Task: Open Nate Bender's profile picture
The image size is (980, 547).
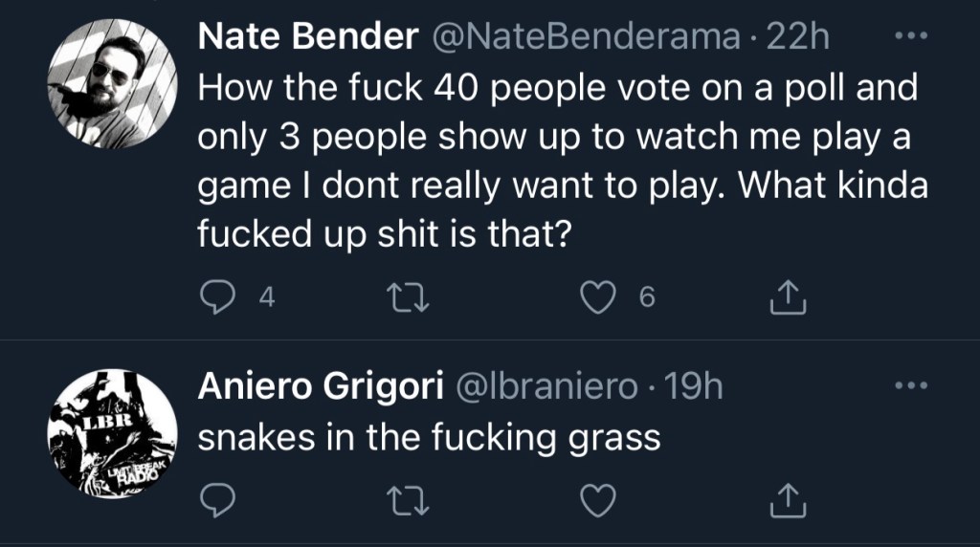Action: [x=113, y=84]
